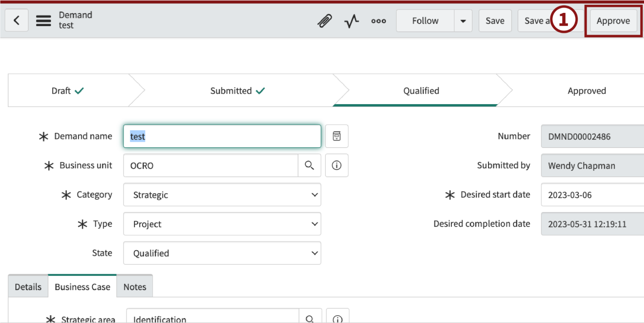The image size is (644, 323).
Task: Open the Business unit lookup magnifier
Action: (310, 165)
